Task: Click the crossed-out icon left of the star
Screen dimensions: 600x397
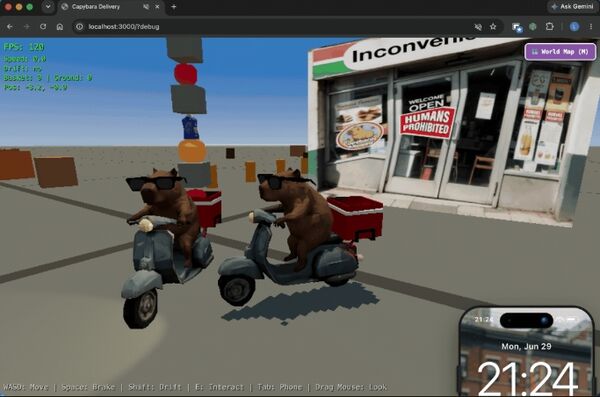Action: [478, 27]
